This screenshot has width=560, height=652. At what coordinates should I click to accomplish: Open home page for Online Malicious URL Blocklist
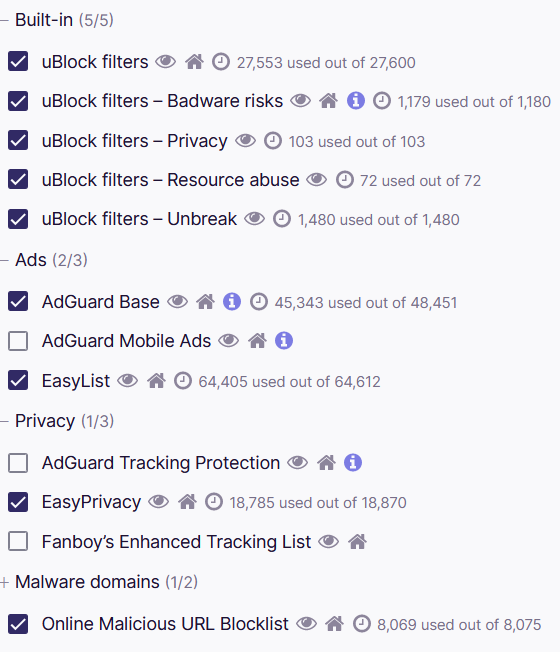pyautogui.click(x=334, y=624)
